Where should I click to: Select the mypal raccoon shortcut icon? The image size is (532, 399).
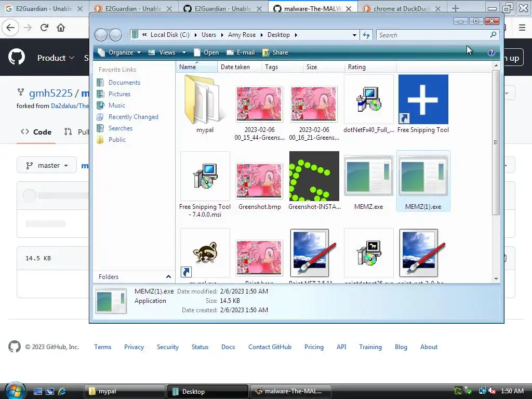(205, 253)
